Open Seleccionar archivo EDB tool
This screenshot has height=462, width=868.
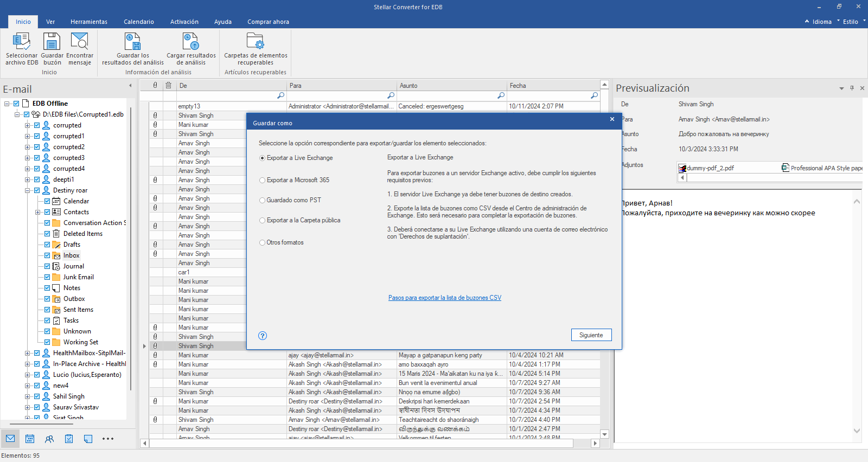click(22, 49)
